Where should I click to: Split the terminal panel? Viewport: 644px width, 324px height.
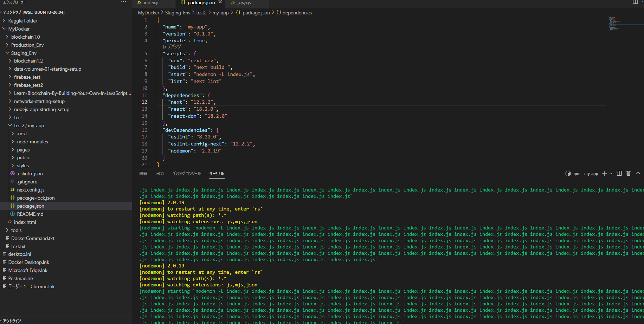[619, 174]
